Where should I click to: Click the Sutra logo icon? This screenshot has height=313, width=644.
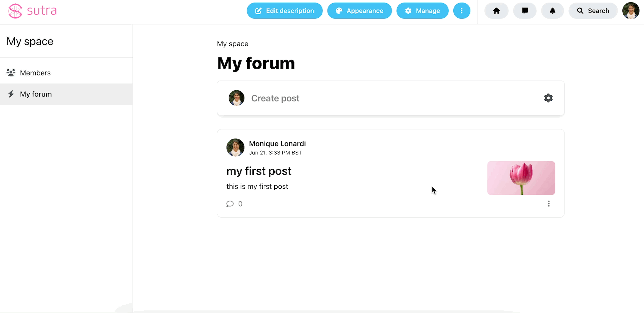pyautogui.click(x=15, y=11)
